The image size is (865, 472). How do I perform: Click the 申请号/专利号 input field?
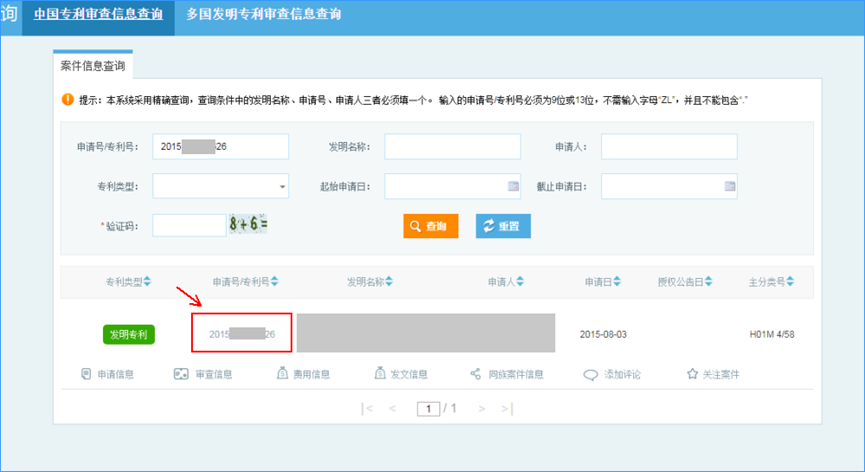tap(221, 147)
